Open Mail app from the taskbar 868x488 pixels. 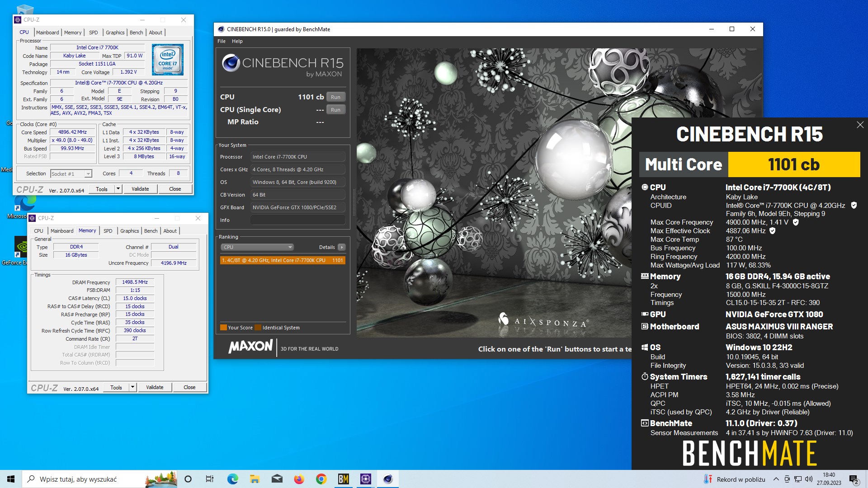click(x=277, y=479)
